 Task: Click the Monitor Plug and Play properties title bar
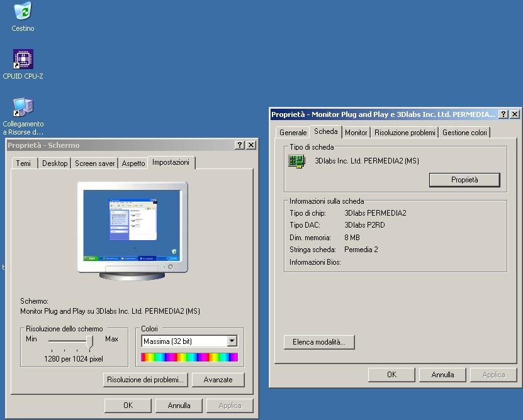[x=395, y=114]
